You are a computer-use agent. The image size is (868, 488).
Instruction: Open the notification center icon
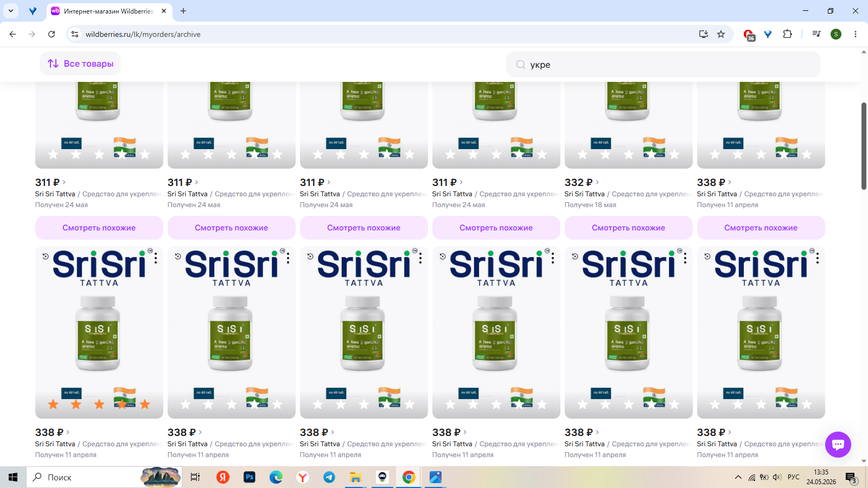851,477
